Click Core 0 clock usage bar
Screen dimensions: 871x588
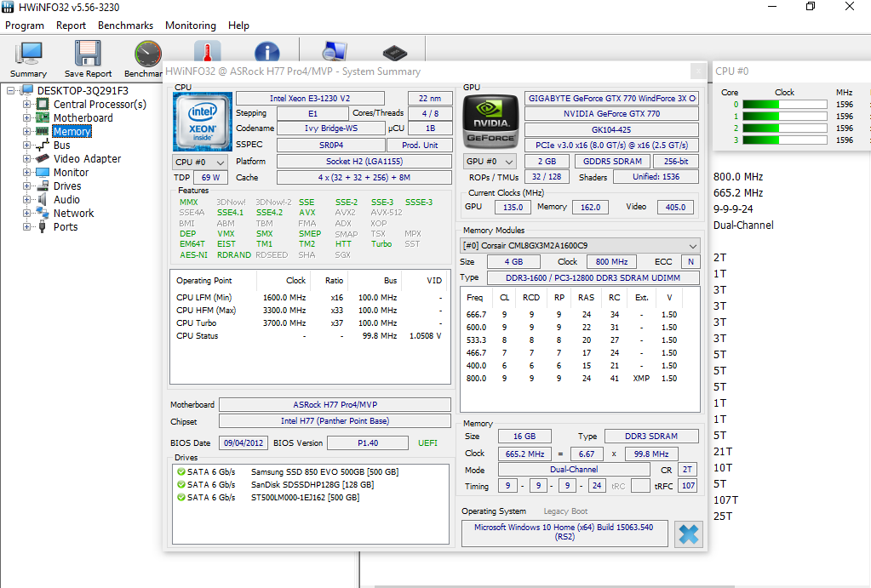pos(785,105)
